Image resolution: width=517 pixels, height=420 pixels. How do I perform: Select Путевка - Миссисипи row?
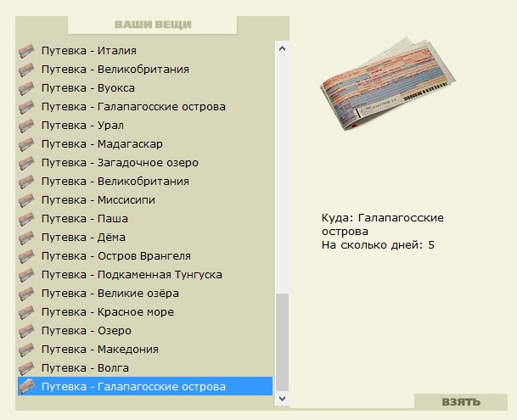tap(145, 200)
